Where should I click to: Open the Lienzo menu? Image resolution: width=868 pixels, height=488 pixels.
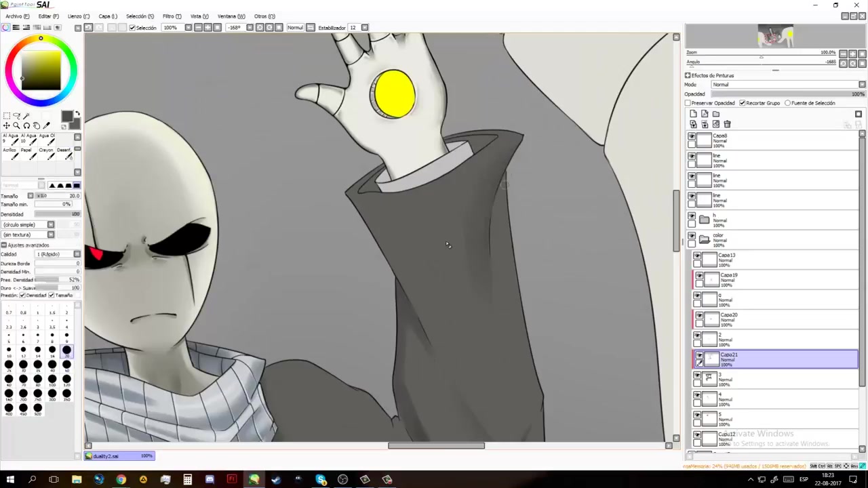tap(78, 16)
